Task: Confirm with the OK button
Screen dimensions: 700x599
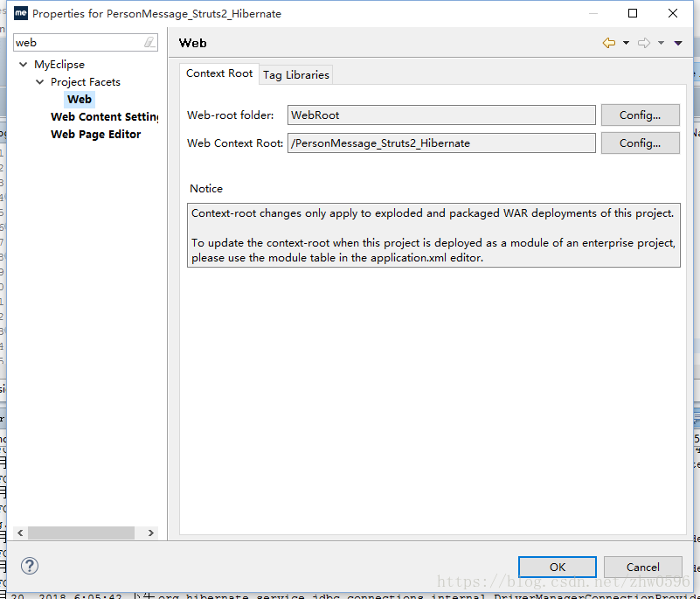Action: point(558,567)
